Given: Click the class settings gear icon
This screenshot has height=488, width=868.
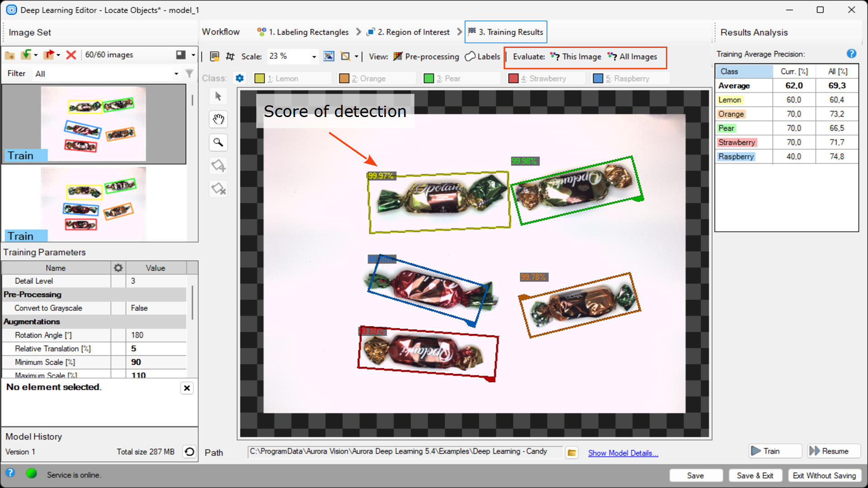Looking at the screenshot, I should point(240,78).
